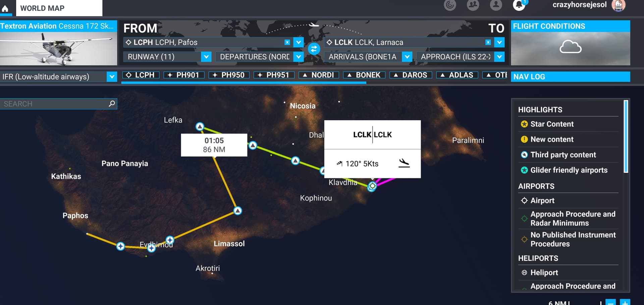Screen dimensions: 644x305
Task: Select the waypoint marker near Lefka
Action: tap(200, 126)
